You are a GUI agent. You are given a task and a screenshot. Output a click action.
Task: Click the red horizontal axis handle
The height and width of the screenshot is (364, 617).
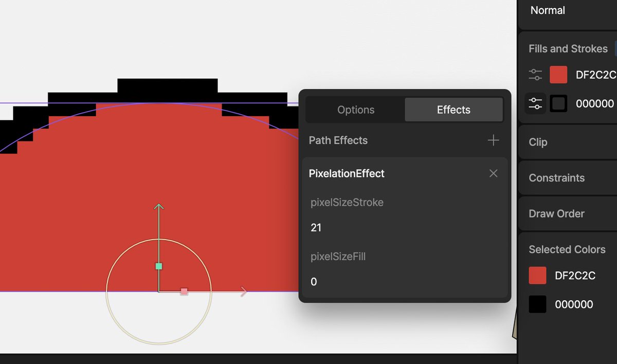click(184, 292)
